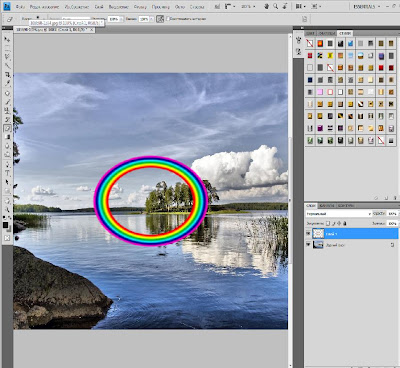
Task: Click the foreground color swatch in toolbox
Action: tap(5, 225)
